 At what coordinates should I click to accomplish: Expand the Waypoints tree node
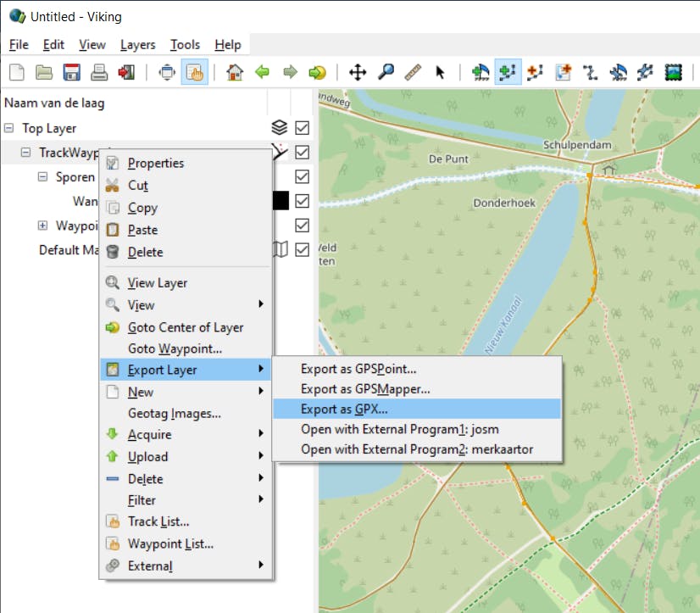[x=42, y=226]
